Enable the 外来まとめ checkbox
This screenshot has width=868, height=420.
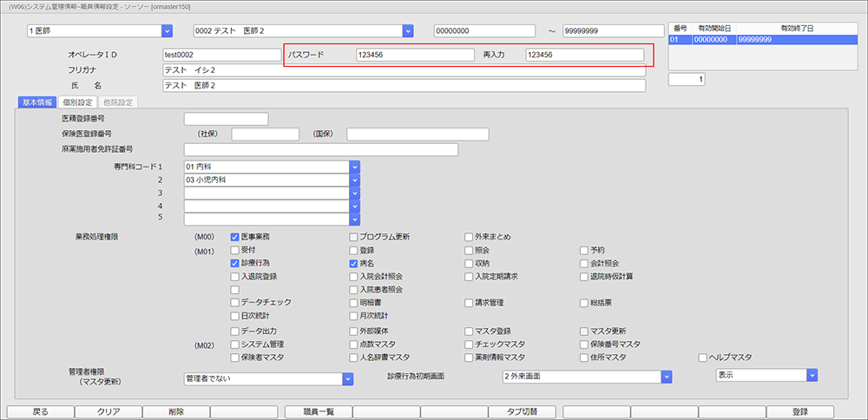pyautogui.click(x=470, y=237)
